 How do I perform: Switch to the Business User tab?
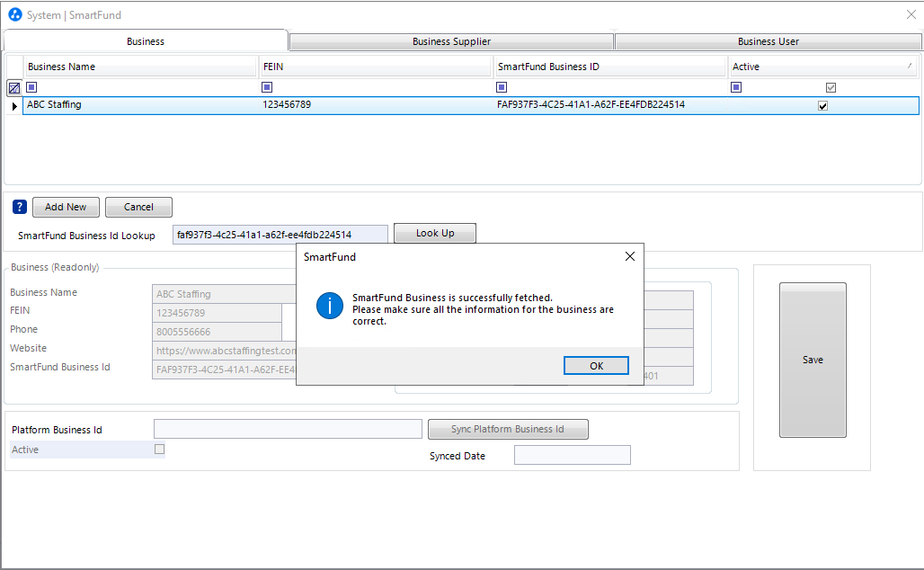click(x=768, y=41)
